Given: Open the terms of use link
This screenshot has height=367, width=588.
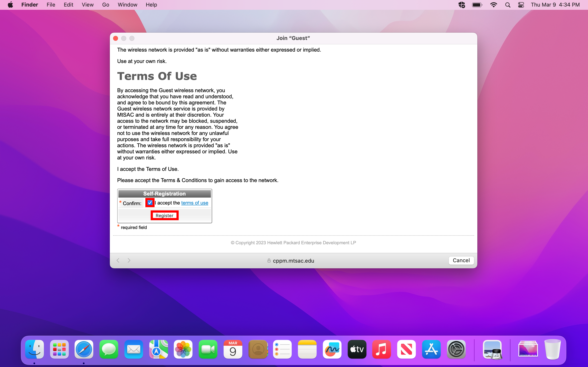Looking at the screenshot, I should [194, 203].
